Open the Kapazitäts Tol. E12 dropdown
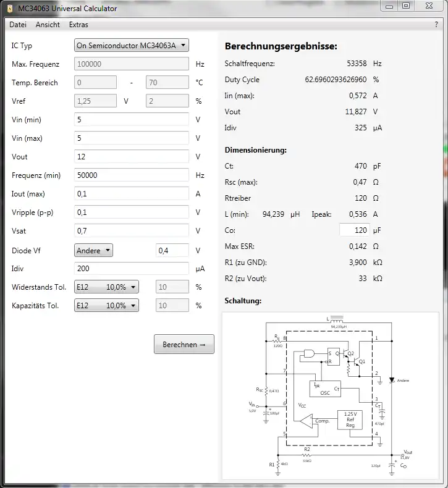This screenshot has width=448, height=488. pyautogui.click(x=106, y=306)
